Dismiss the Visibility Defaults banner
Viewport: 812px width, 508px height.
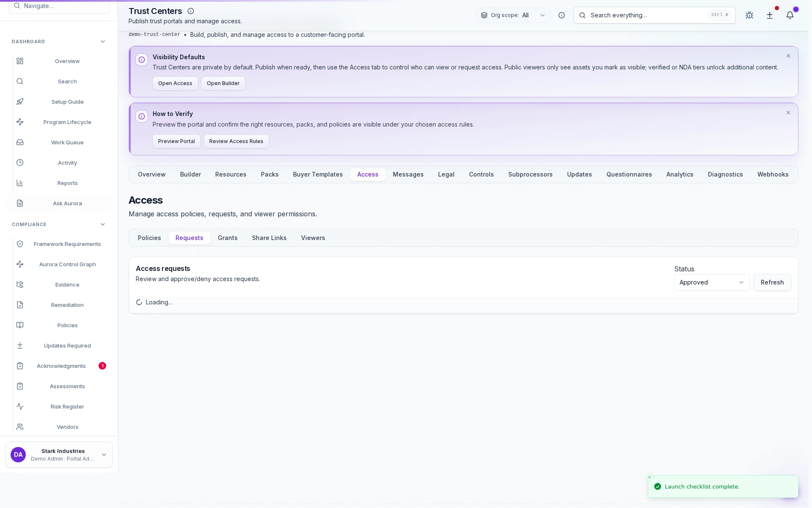(x=788, y=56)
